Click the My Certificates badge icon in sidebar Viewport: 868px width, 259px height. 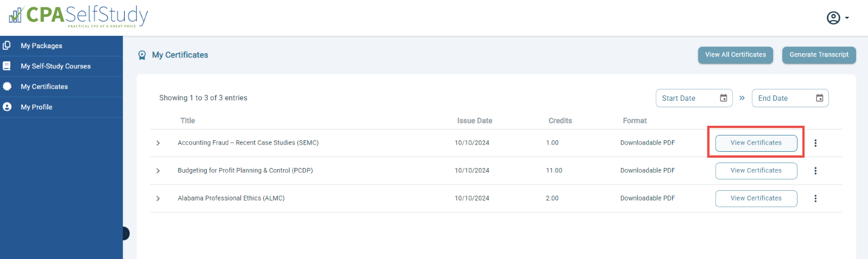[7, 86]
